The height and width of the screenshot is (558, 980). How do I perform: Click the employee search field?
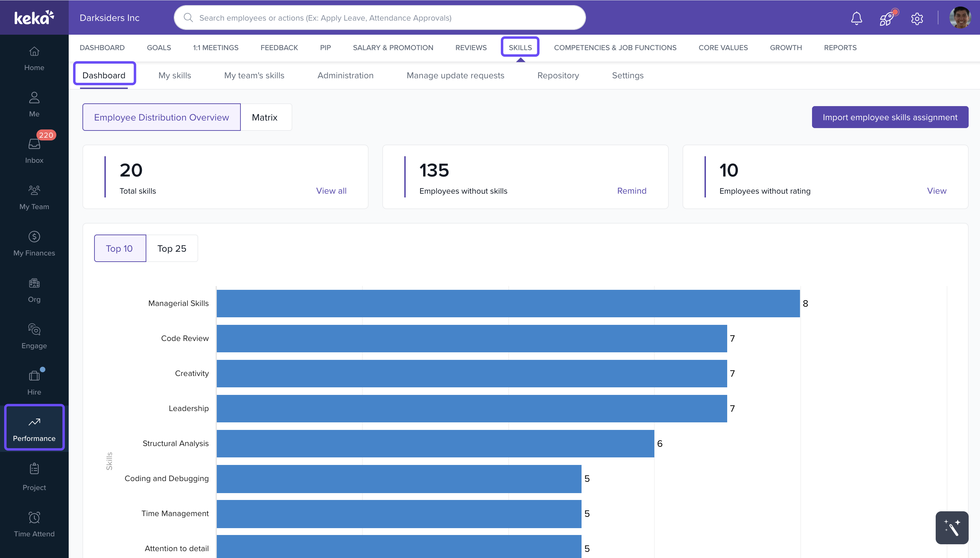tap(380, 18)
